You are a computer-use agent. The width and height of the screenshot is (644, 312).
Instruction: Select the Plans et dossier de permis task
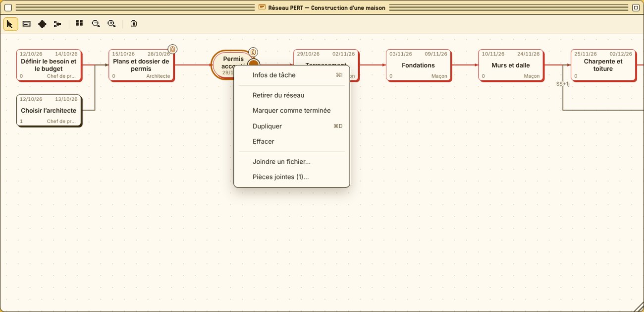click(141, 65)
